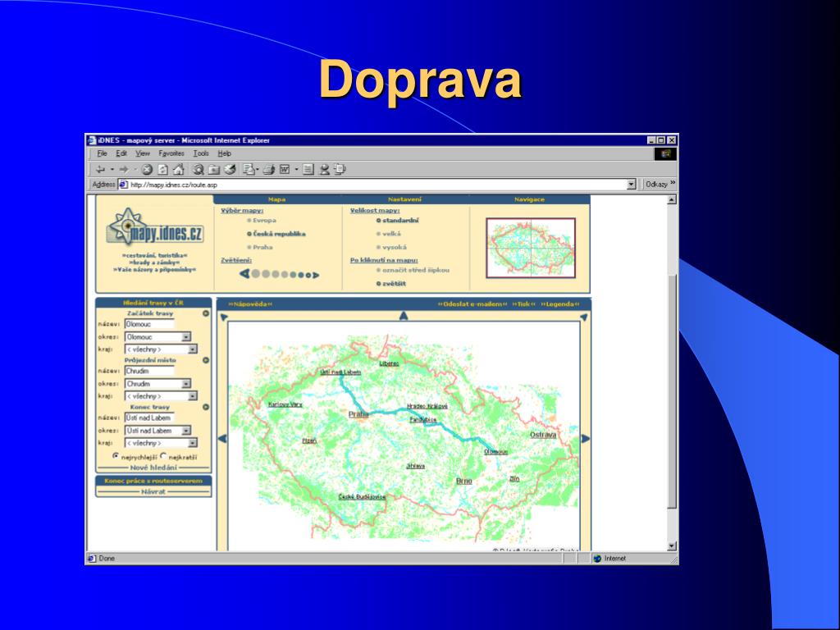Screen dimensions: 840x630
Task: Select Evropa map option
Action: pyautogui.click(x=262, y=220)
